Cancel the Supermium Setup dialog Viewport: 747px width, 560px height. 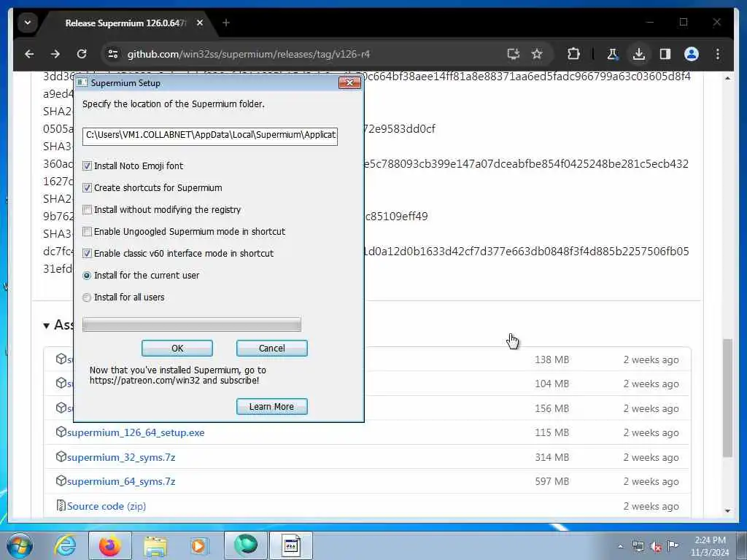[272, 348]
